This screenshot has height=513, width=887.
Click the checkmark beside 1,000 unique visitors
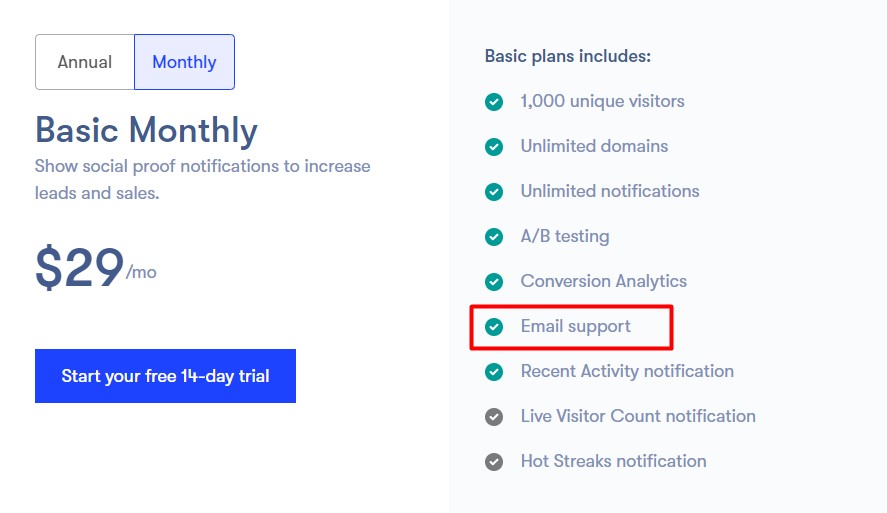coord(494,102)
